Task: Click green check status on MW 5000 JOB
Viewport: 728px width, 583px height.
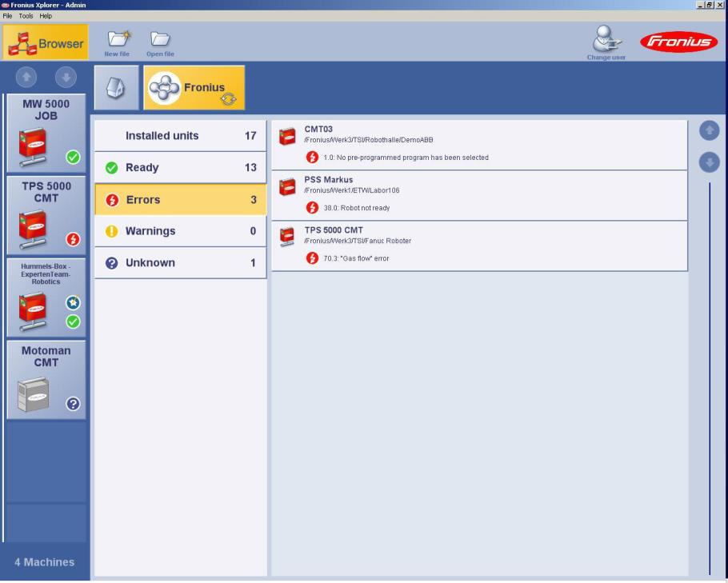Action: point(73,157)
